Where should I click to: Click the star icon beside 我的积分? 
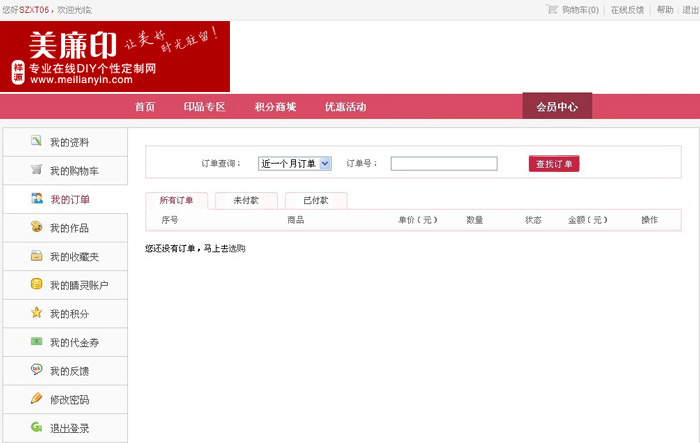click(x=36, y=313)
